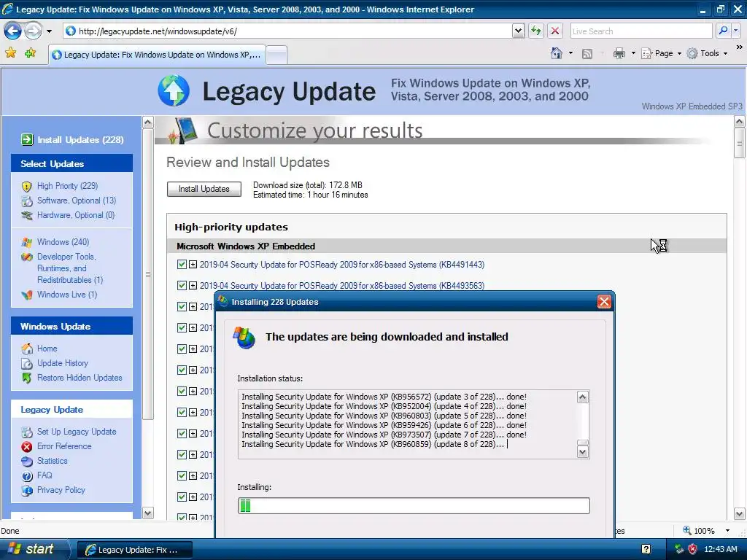The width and height of the screenshot is (747, 560).
Task: Click the search magnifier button
Action: point(723,31)
